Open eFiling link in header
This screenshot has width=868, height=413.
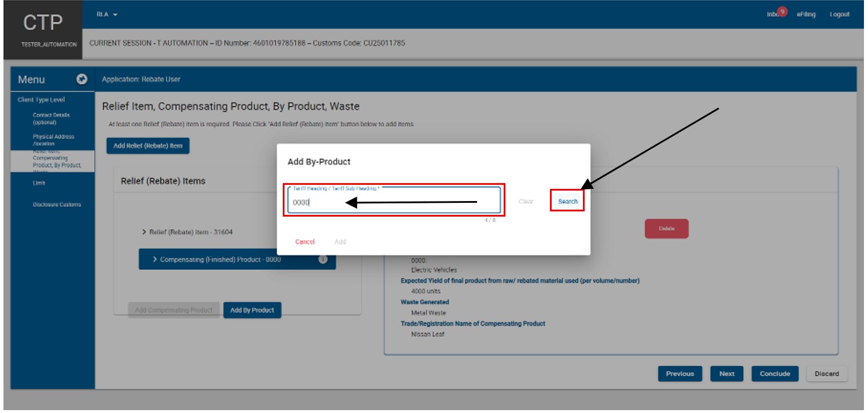click(x=806, y=14)
